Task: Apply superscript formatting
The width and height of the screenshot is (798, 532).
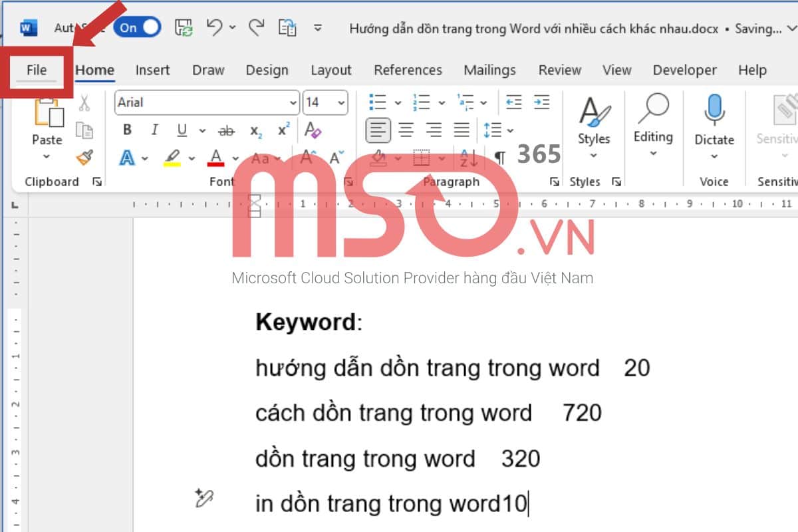Action: [284, 130]
